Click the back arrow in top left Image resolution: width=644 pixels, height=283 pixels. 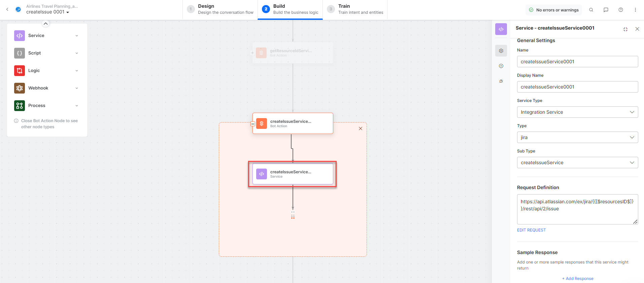tap(7, 9)
